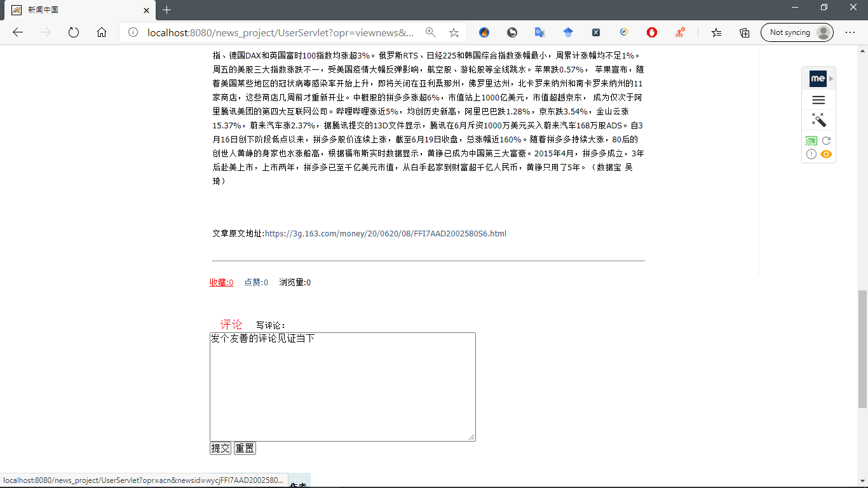Open the browser home page
The height and width of the screenshot is (488, 868).
102,32
